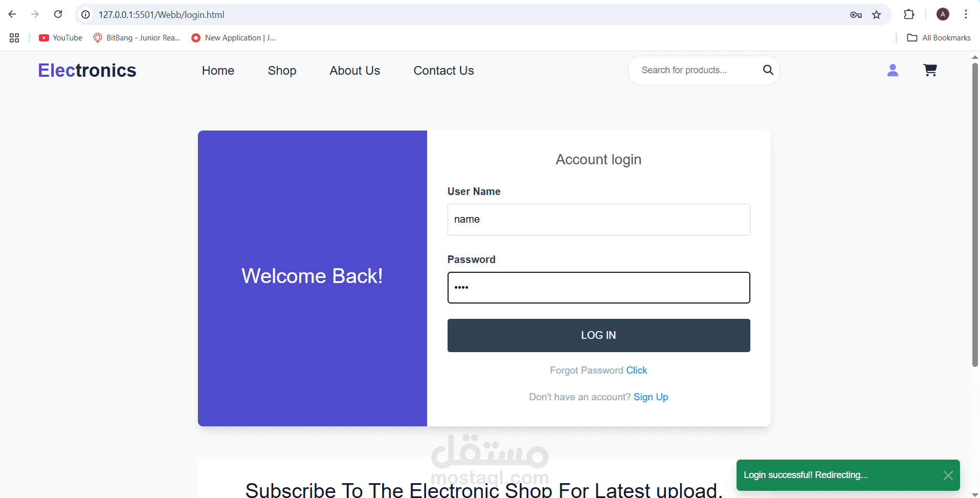Open the YouTube bookmark
The image size is (980, 498).
(x=61, y=38)
